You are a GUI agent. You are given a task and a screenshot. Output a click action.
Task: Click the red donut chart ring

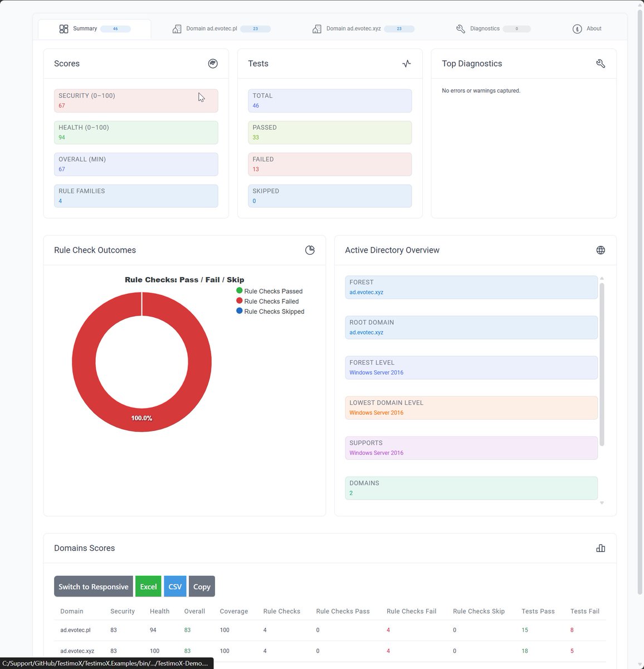(84, 362)
